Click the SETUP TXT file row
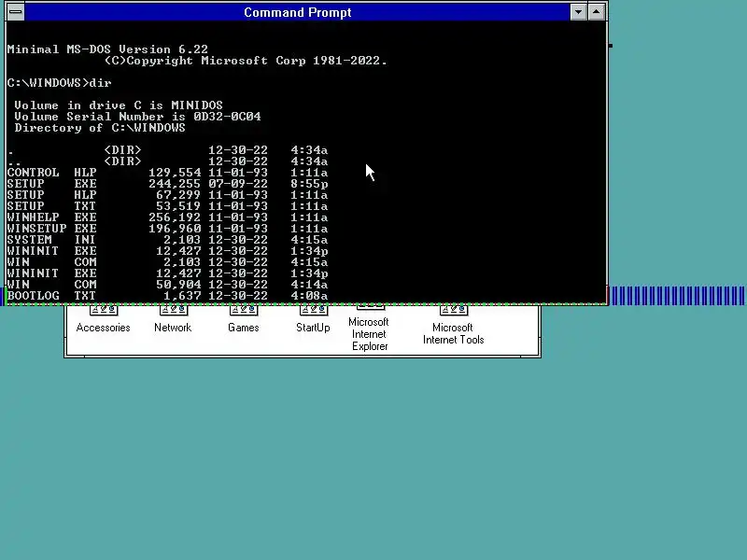Viewport: 747px width, 560px height. 167,206
